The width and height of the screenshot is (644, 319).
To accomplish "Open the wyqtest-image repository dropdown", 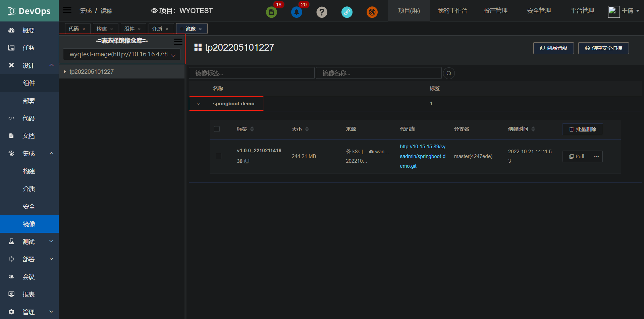I will click(x=121, y=54).
